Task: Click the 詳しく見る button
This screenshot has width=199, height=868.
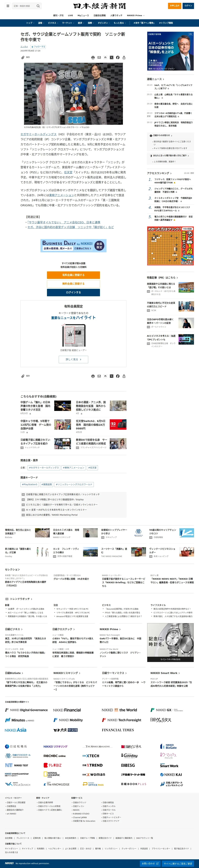Action: click(73, 360)
